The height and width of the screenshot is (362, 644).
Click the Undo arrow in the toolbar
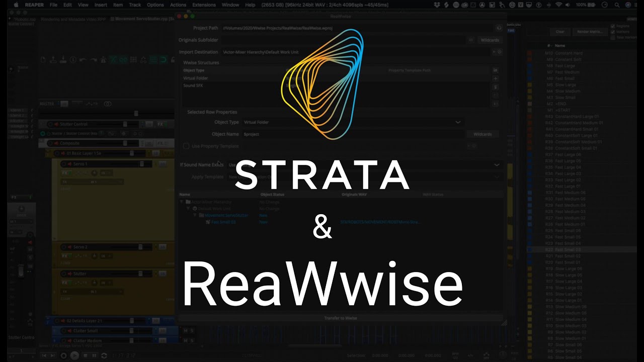pyautogui.click(x=83, y=60)
